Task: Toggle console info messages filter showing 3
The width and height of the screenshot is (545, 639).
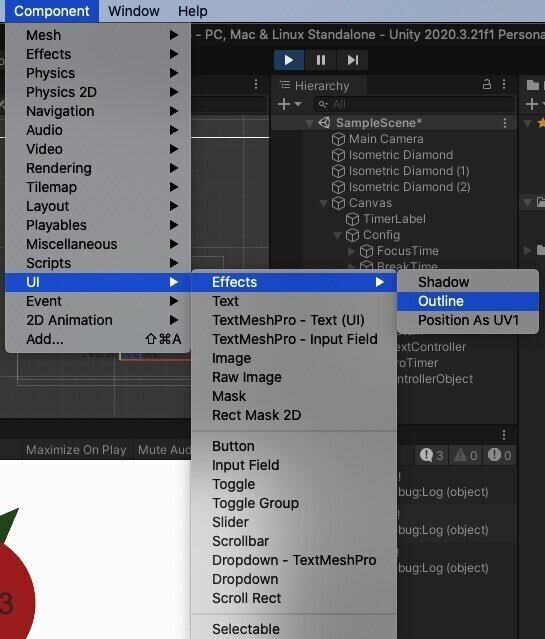Action: (x=431, y=455)
